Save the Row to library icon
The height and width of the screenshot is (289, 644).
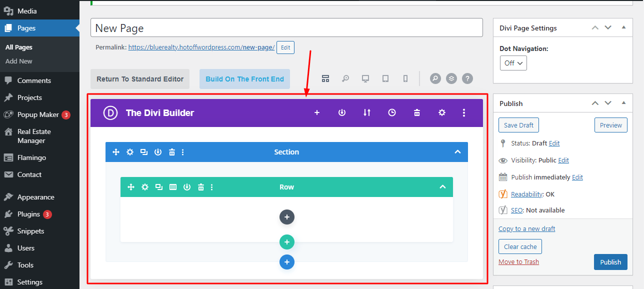[187, 187]
